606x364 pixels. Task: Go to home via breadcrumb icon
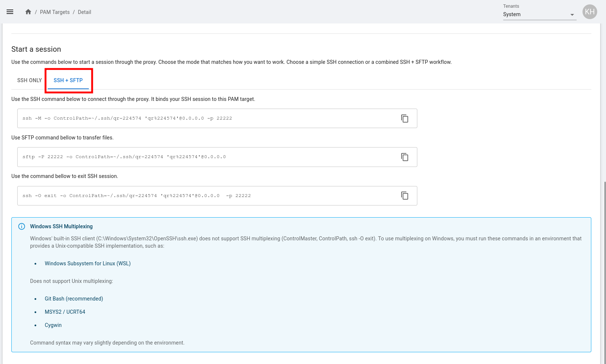pos(28,12)
